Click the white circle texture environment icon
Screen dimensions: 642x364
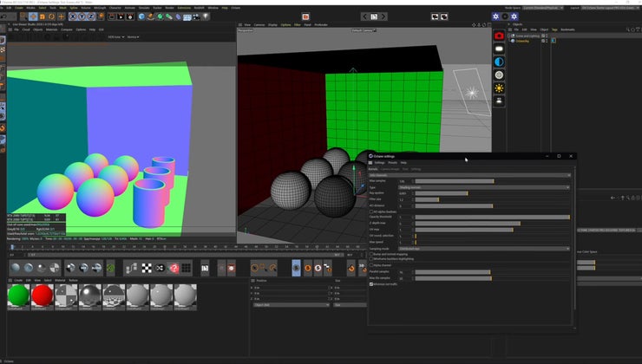(x=499, y=75)
